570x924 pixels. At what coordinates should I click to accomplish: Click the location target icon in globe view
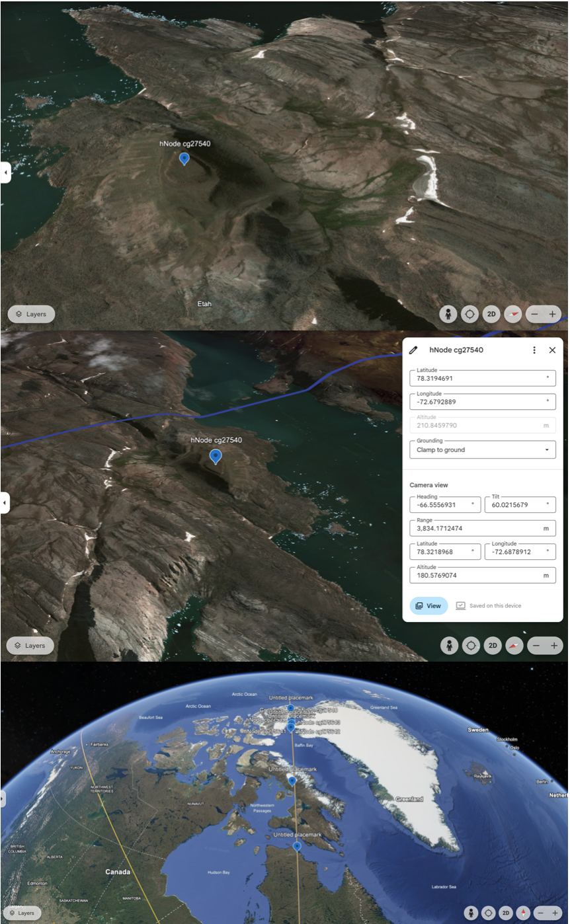[x=488, y=913]
